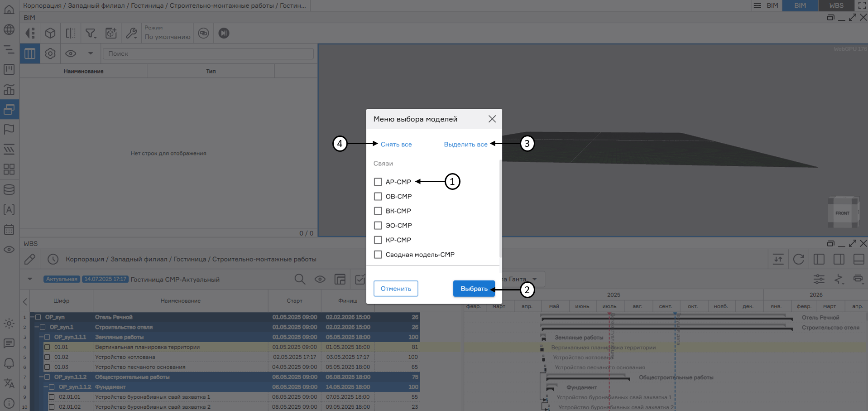The height and width of the screenshot is (411, 868).
Task: Enable the Сводная модель-СМР checkbox
Action: 378,254
